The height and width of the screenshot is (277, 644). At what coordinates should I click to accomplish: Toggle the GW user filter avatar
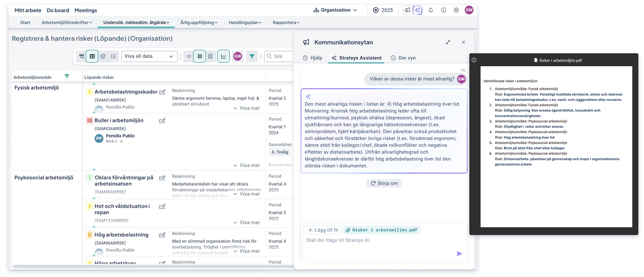point(238,56)
